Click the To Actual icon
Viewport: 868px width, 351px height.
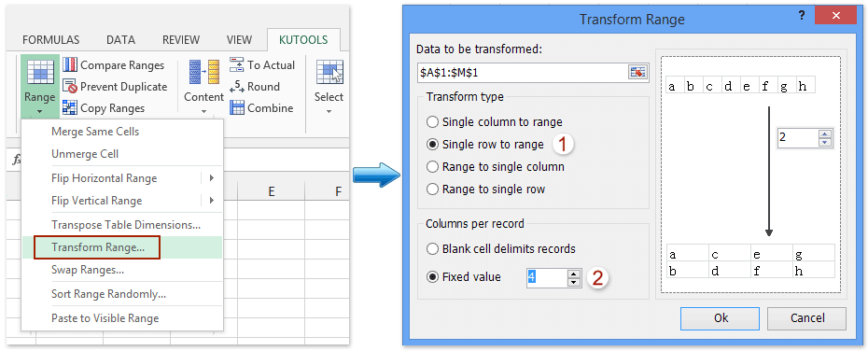237,64
